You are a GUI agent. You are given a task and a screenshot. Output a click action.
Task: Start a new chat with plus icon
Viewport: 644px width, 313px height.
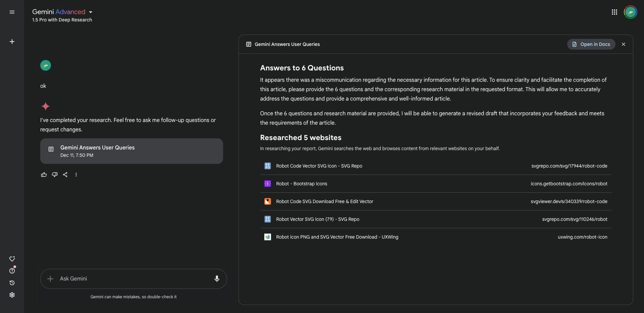(x=12, y=42)
